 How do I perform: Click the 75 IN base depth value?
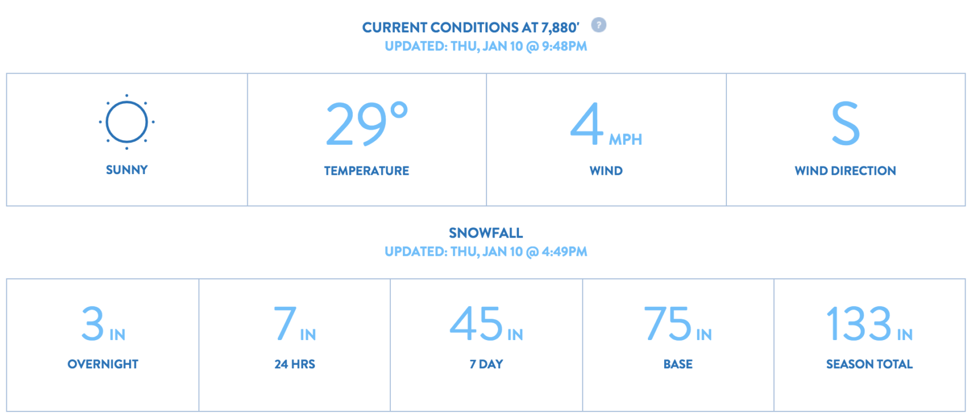pyautogui.click(x=678, y=323)
